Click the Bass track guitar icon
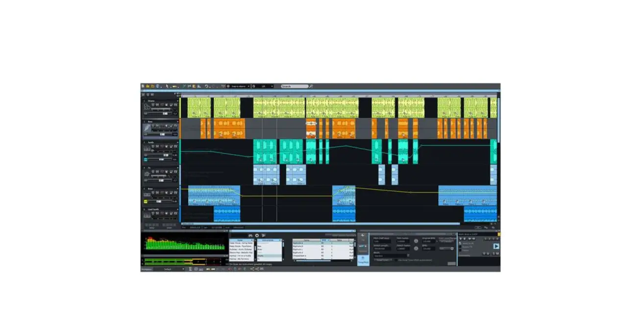This screenshot has width=644, height=335. (x=147, y=129)
